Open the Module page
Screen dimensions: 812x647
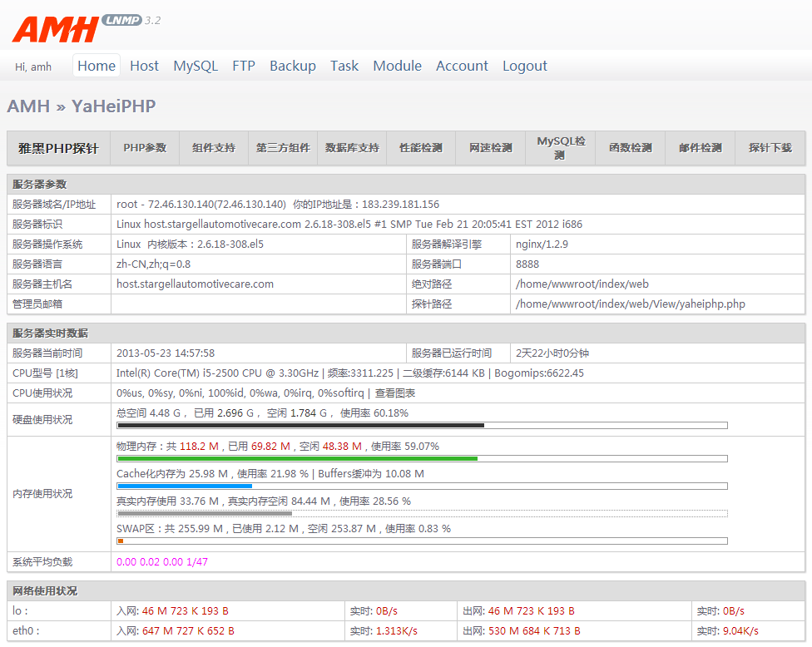pos(397,66)
